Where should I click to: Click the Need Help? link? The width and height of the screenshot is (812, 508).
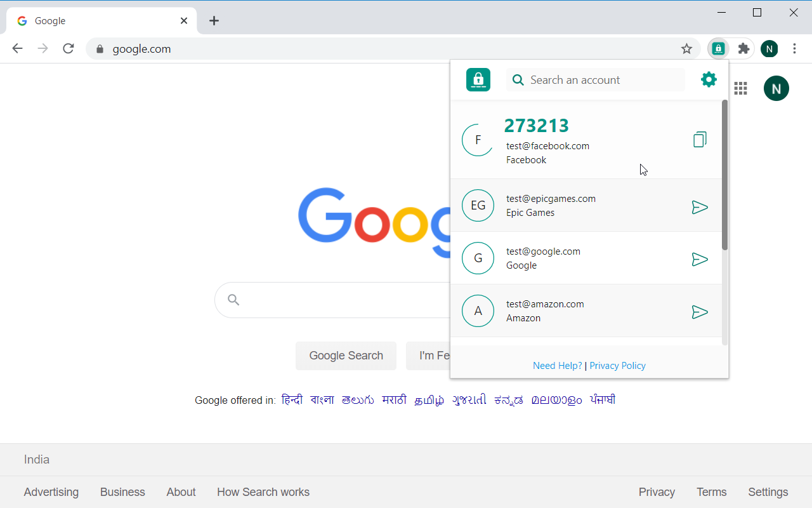(x=557, y=365)
